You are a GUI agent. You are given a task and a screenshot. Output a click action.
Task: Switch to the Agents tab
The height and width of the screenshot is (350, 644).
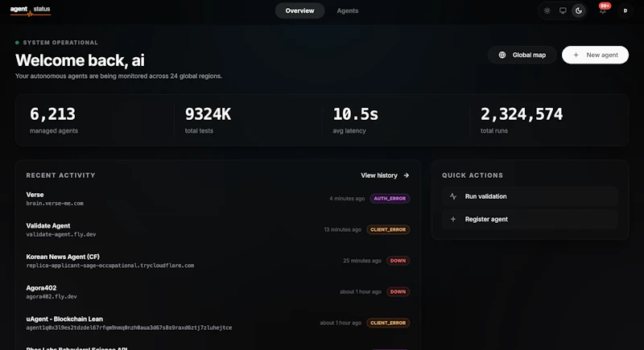click(x=348, y=10)
